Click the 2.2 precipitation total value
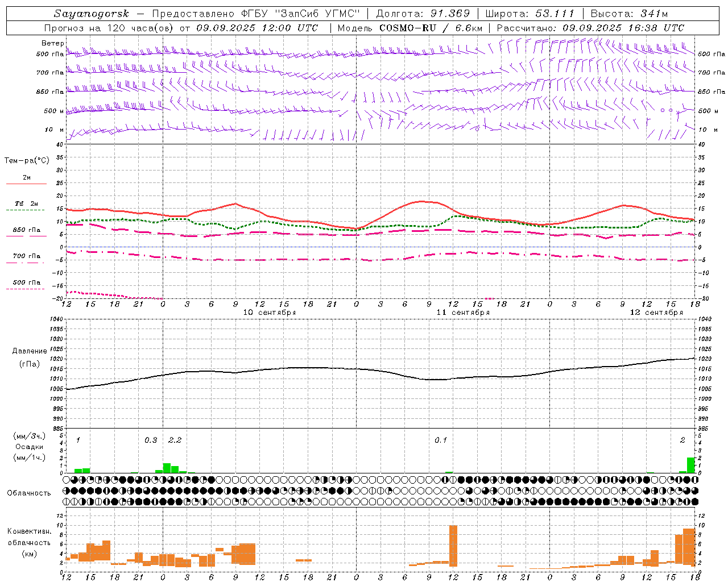Image resolution: width=728 pixels, height=582 pixels. (x=175, y=440)
